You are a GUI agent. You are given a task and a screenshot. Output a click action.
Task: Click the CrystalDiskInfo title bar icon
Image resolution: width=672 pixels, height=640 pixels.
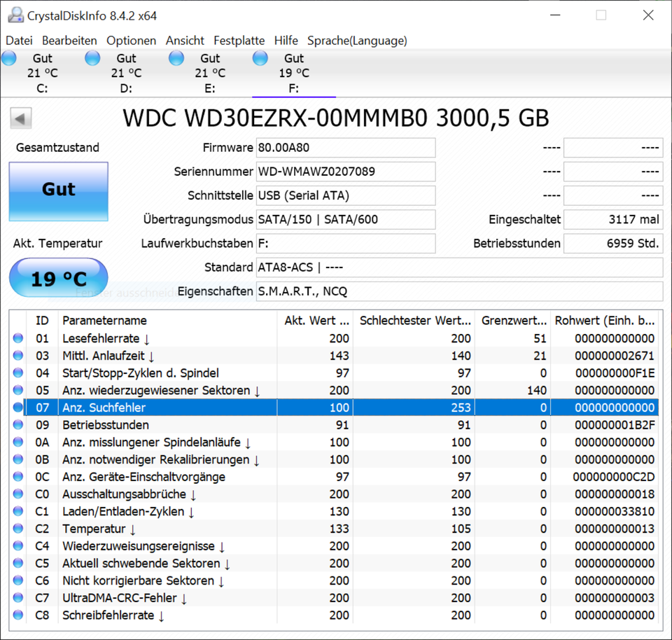[16, 15]
